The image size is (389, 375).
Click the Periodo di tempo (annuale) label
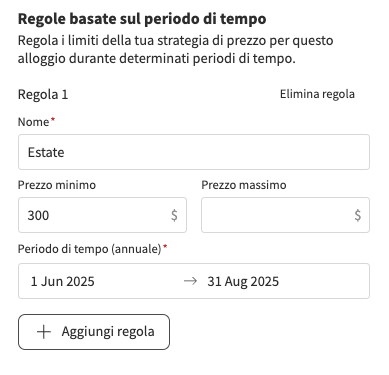(x=89, y=249)
